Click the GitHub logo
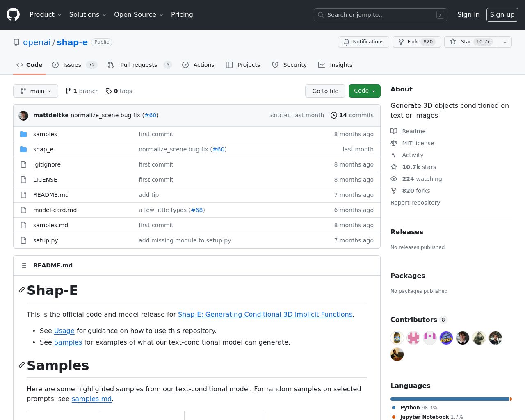 pyautogui.click(x=13, y=14)
